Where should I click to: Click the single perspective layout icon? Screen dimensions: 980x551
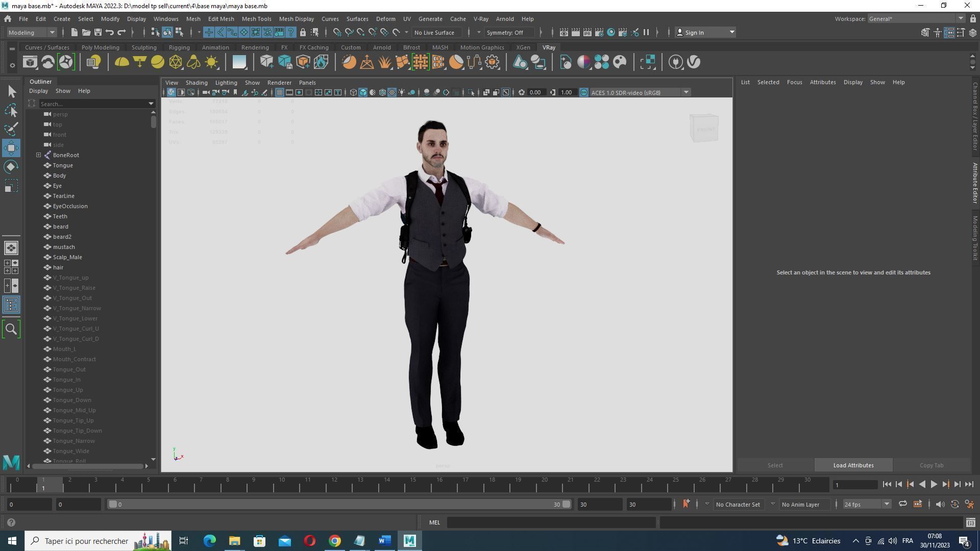(x=11, y=248)
